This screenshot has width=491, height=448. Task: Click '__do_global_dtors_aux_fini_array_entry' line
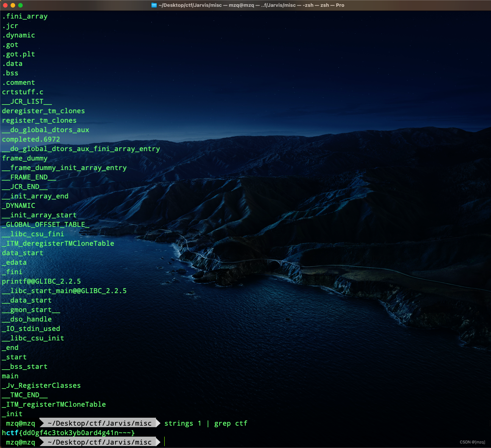tap(81, 149)
